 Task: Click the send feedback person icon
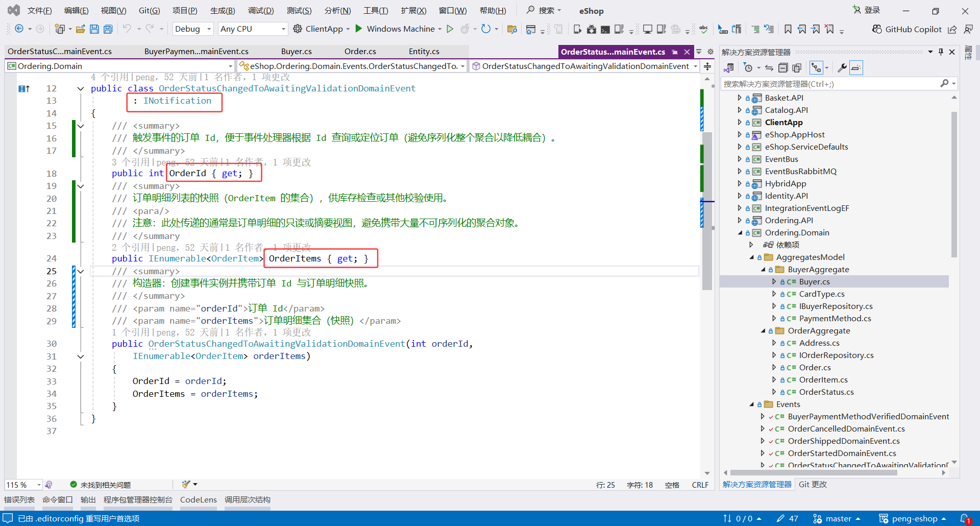[968, 29]
